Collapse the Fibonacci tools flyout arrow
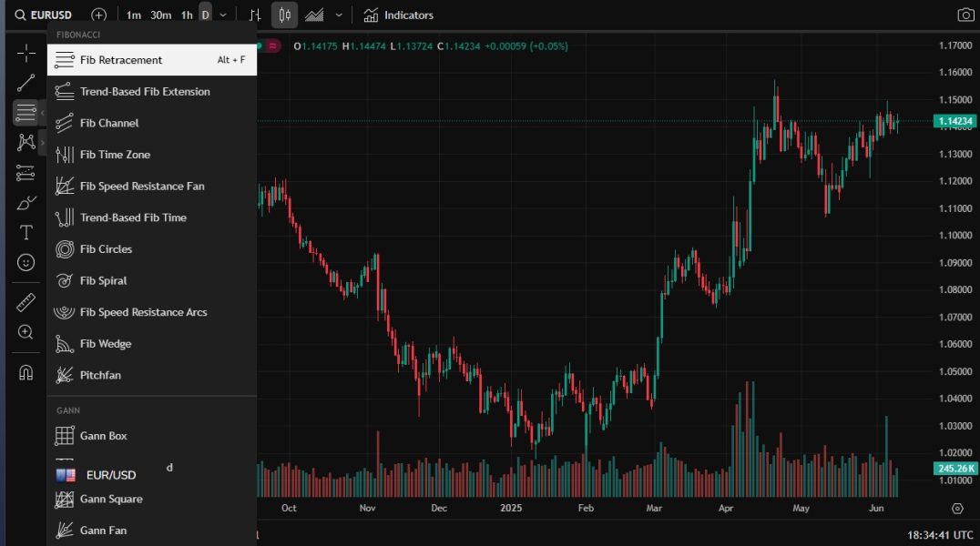Image resolution: width=980 pixels, height=546 pixels. pos(42,113)
